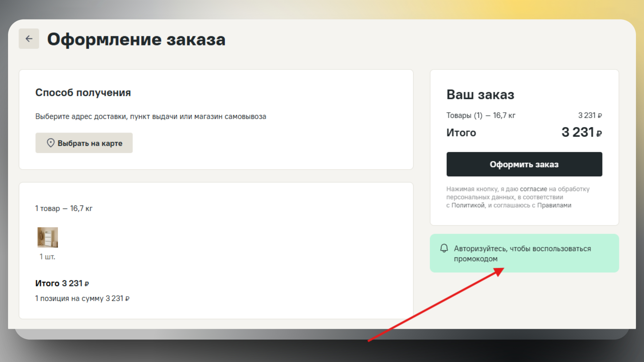The height and width of the screenshot is (362, 644).
Task: Click the 1 шт. quantity label
Action: 47,257
